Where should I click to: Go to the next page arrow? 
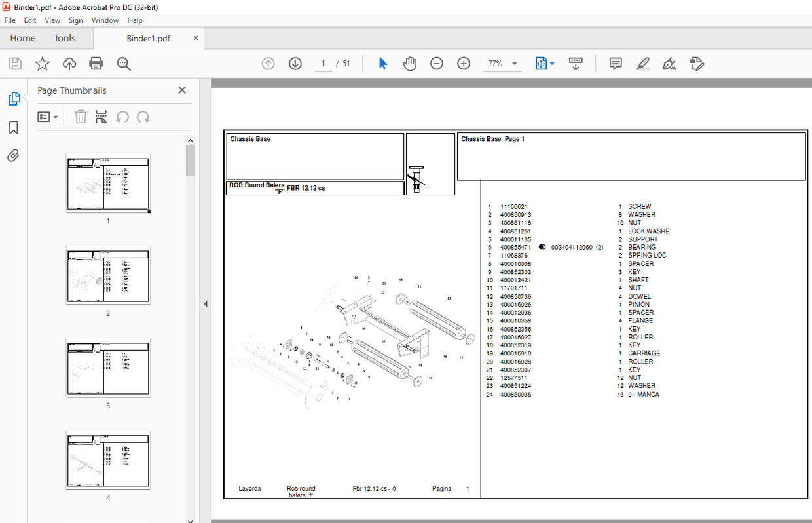295,64
